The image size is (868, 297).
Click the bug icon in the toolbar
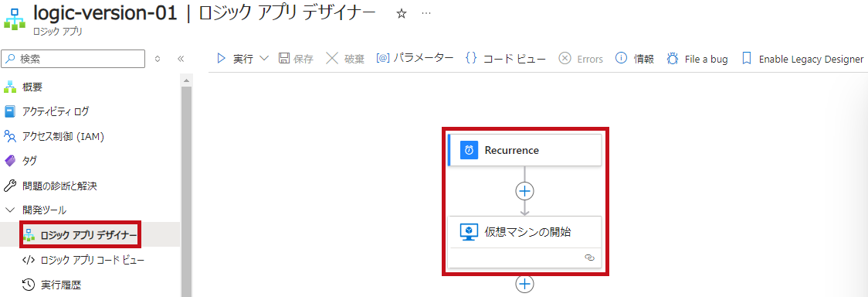pos(673,59)
